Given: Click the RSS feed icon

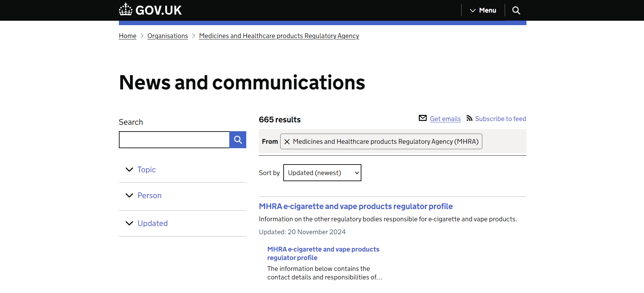Looking at the screenshot, I should pos(469,118).
